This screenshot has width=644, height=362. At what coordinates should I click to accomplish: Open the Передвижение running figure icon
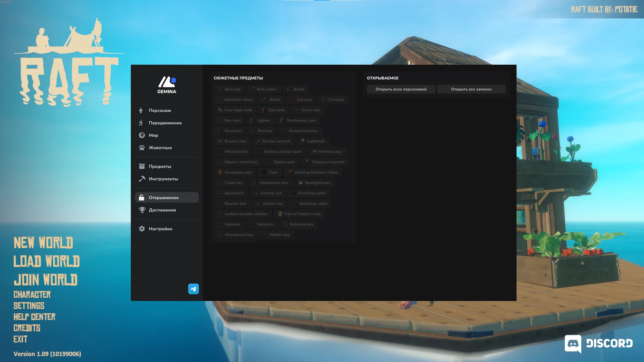tap(141, 123)
